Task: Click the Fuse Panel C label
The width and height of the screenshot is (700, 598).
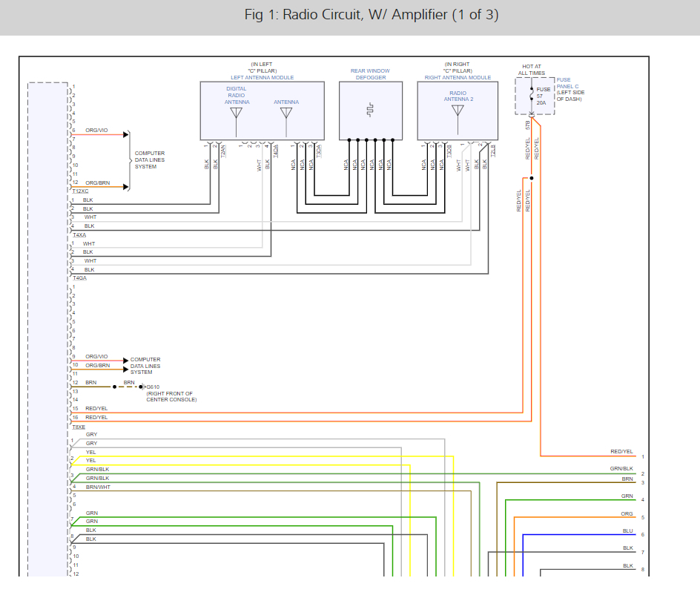Action: [567, 83]
